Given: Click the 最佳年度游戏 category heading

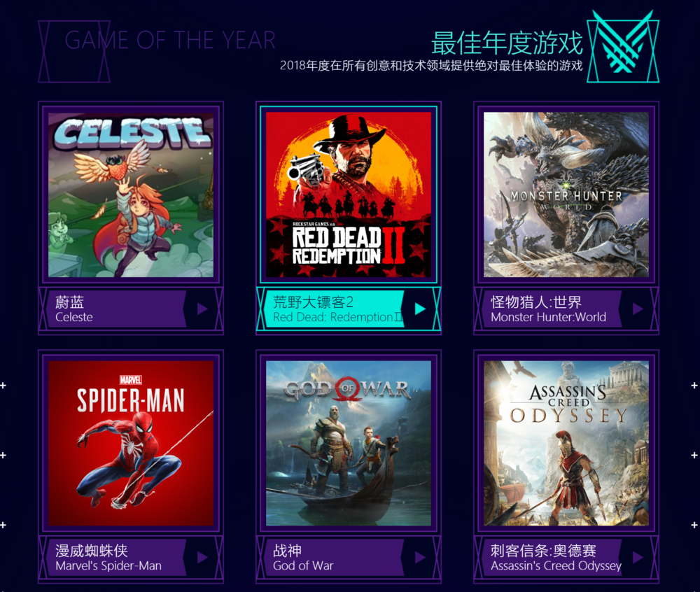Looking at the screenshot, I should 507,43.
